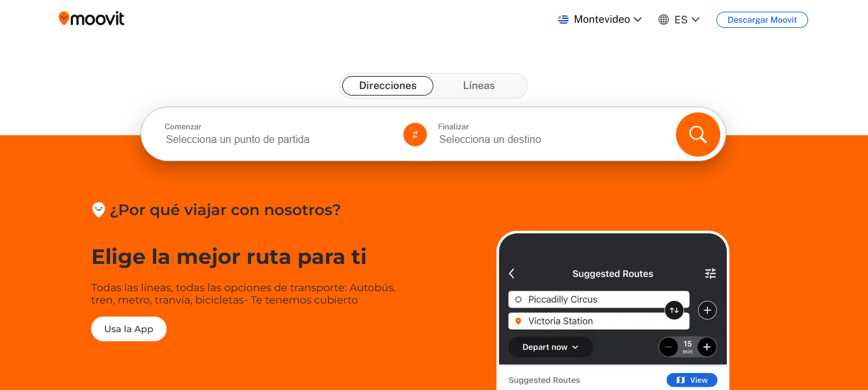Click the white smiley pin icon beside ¿Por qué viajar

(x=98, y=210)
